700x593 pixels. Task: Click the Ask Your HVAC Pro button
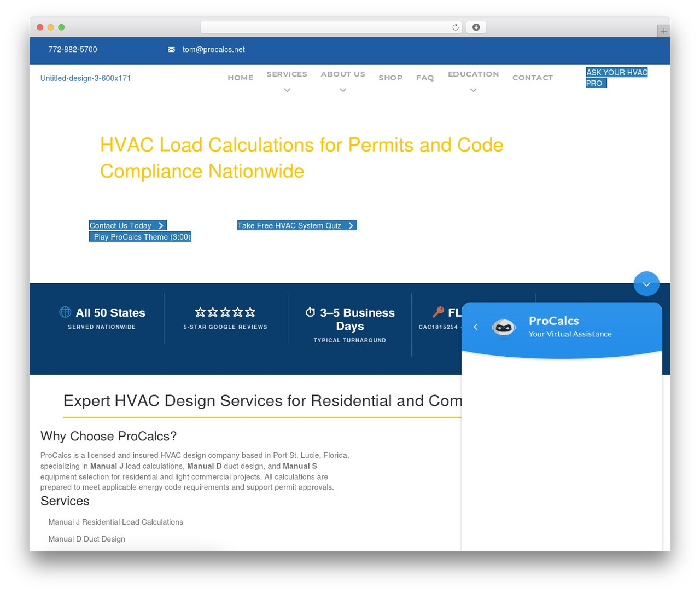(x=616, y=78)
